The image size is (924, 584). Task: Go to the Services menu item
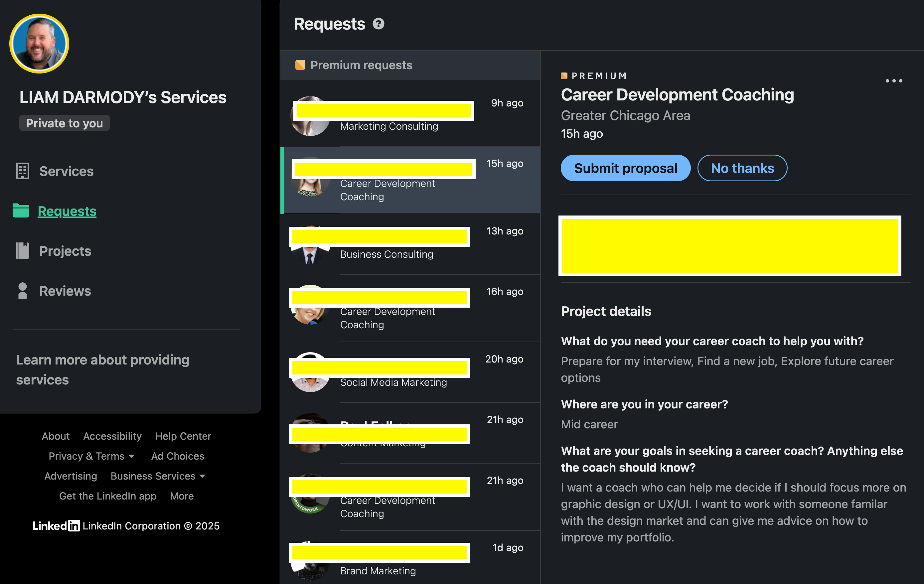(67, 171)
